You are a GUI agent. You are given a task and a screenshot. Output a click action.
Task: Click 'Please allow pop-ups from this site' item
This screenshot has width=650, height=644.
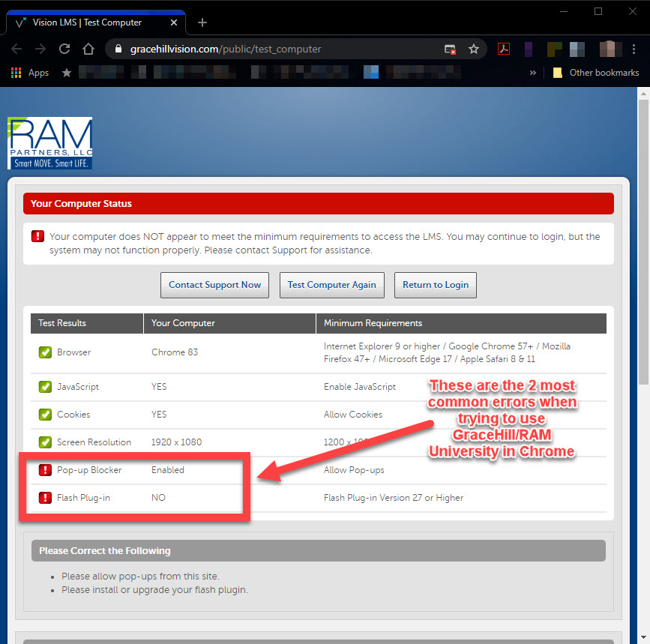tap(140, 576)
